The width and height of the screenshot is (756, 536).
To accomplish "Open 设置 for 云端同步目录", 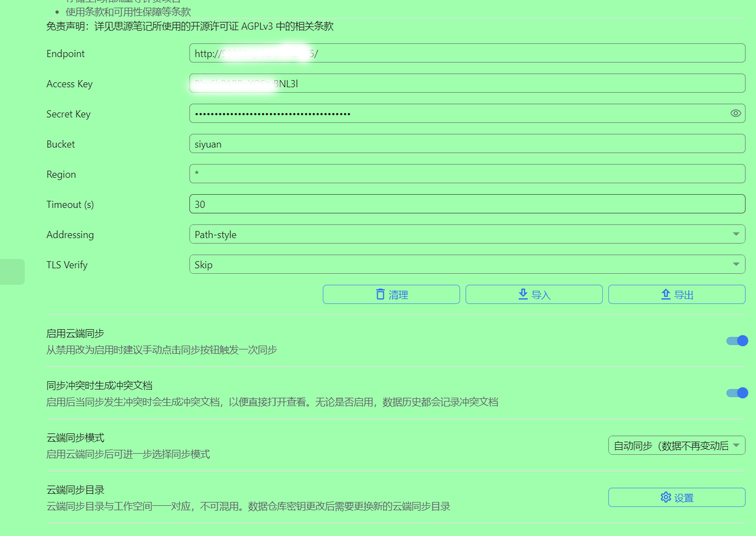I will click(676, 497).
